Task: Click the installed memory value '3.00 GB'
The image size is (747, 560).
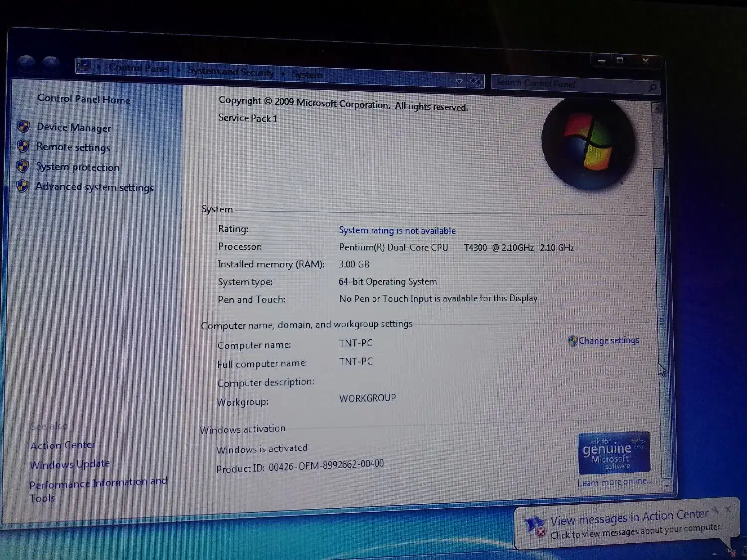Action: [x=354, y=264]
